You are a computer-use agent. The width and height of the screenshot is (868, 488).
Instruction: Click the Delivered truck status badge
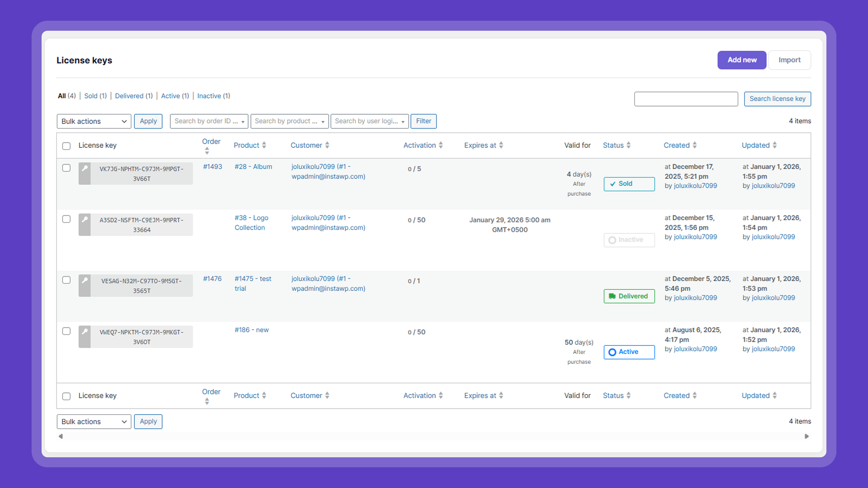tap(629, 296)
